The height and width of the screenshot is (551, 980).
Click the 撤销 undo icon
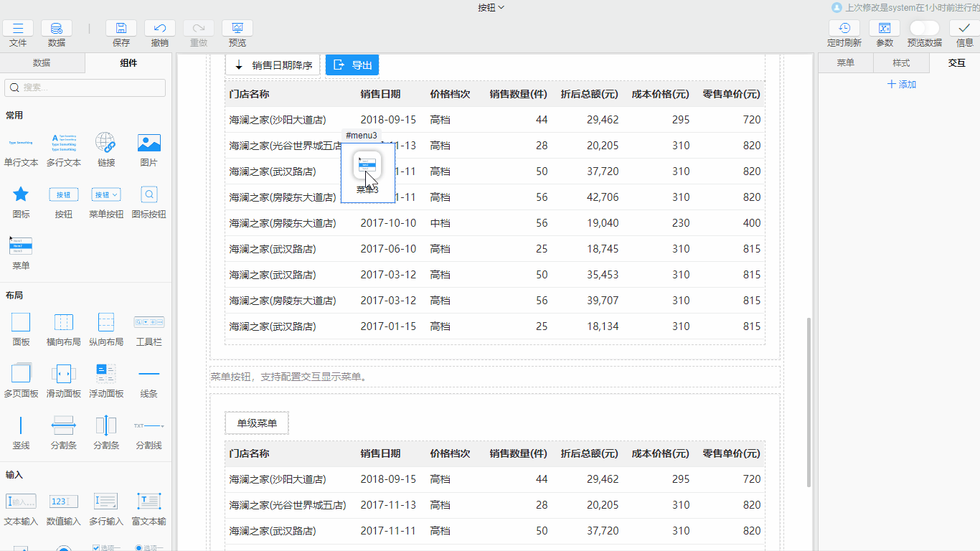click(160, 29)
